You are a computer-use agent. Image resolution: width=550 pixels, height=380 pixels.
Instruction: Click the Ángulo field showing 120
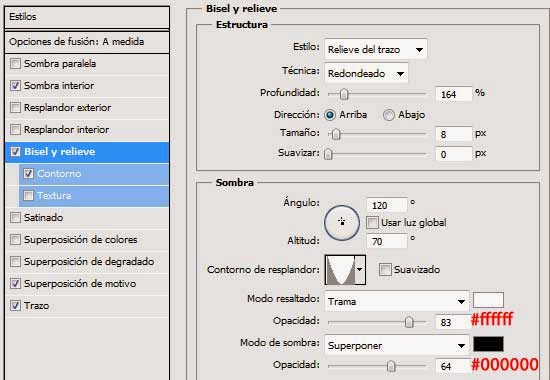pos(387,205)
